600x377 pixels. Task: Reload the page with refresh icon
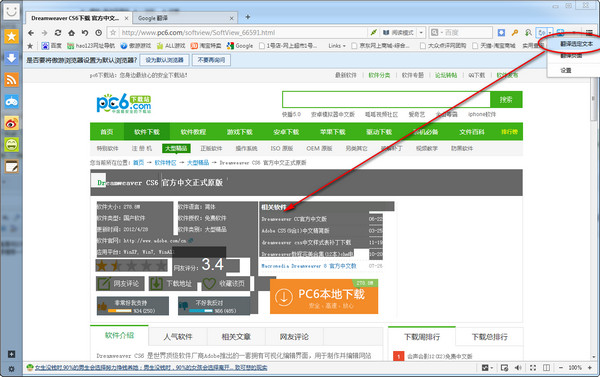[58, 33]
